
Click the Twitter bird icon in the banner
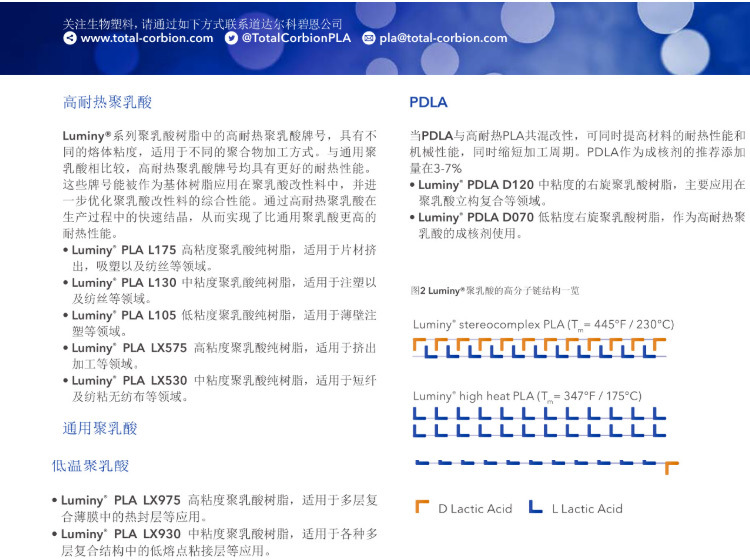tap(231, 38)
